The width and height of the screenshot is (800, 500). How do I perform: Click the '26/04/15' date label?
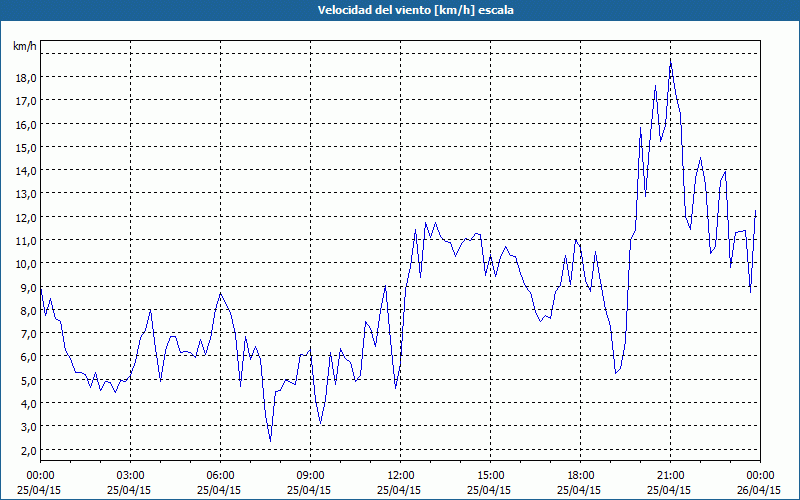click(759, 490)
